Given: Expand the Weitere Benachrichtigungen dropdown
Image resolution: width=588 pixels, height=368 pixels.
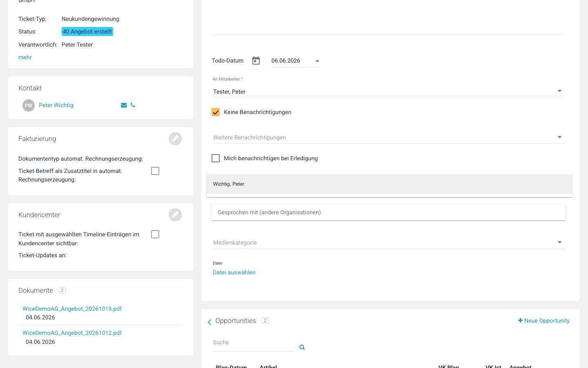Looking at the screenshot, I should (x=388, y=137).
